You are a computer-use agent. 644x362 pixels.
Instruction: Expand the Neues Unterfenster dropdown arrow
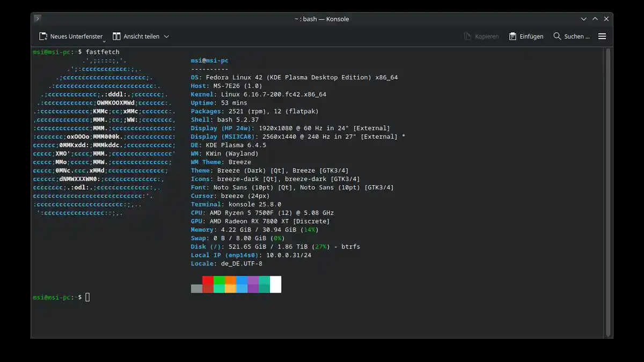(103, 39)
